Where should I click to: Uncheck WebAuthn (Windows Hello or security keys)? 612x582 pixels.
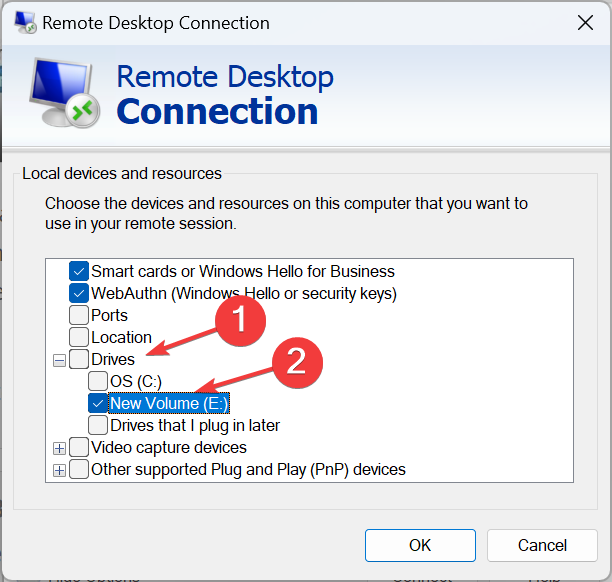[x=78, y=293]
